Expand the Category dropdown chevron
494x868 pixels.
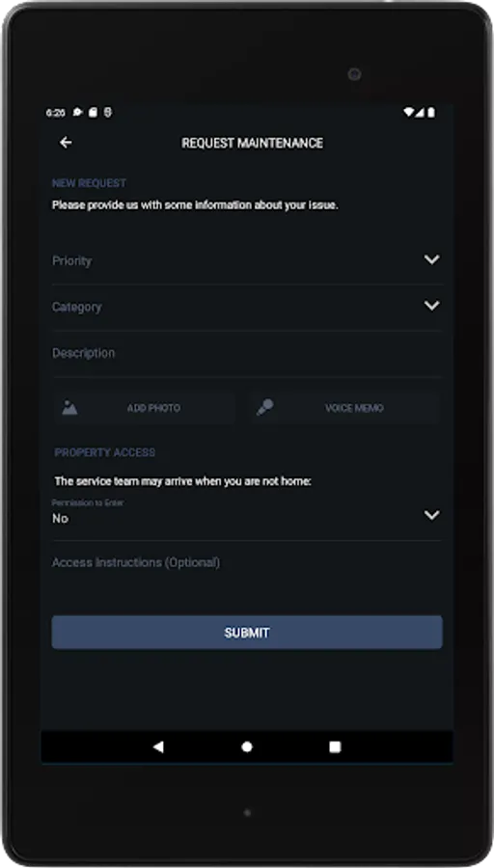click(x=432, y=306)
